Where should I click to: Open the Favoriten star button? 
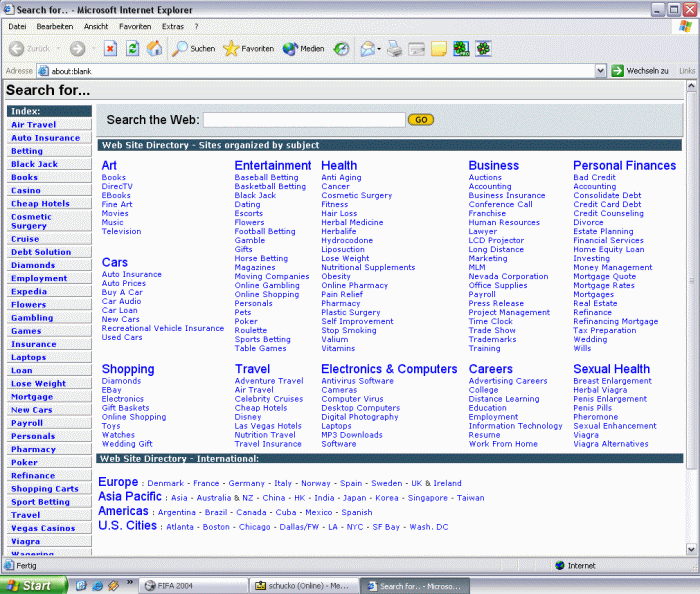[249, 49]
